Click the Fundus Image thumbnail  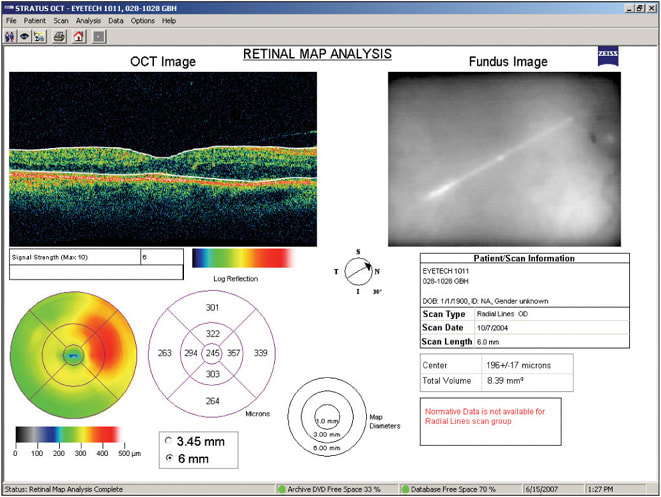click(504, 159)
